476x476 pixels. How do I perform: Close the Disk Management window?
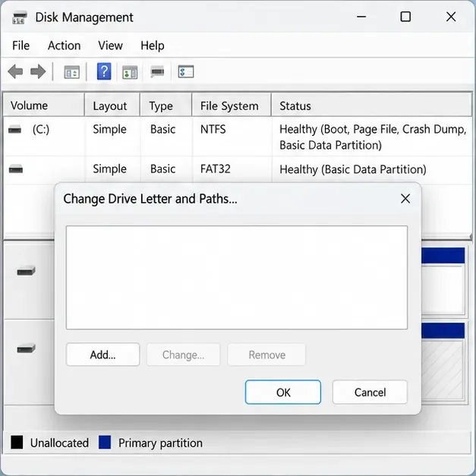[451, 17]
